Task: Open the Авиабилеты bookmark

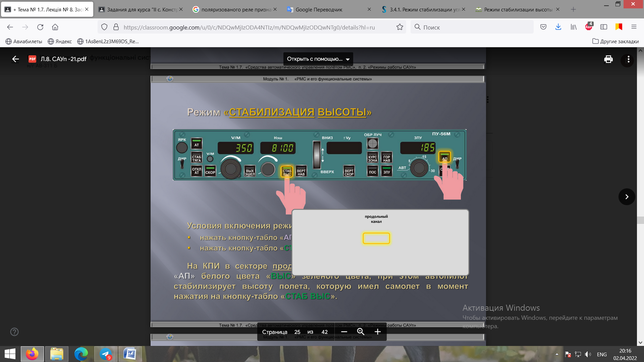Action: tap(24, 41)
